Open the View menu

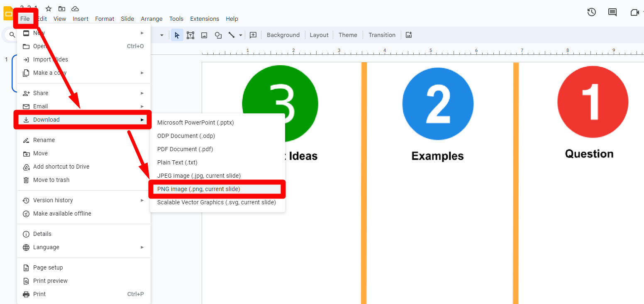[x=60, y=19]
